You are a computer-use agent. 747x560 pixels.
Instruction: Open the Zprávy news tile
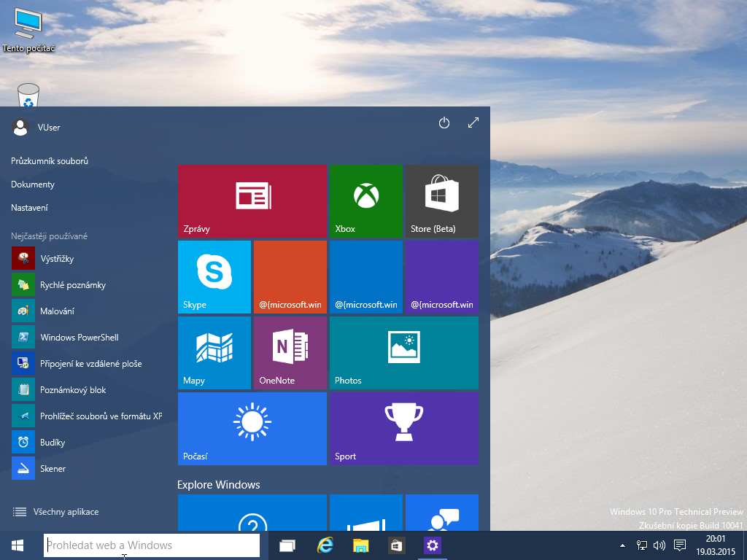(x=252, y=201)
